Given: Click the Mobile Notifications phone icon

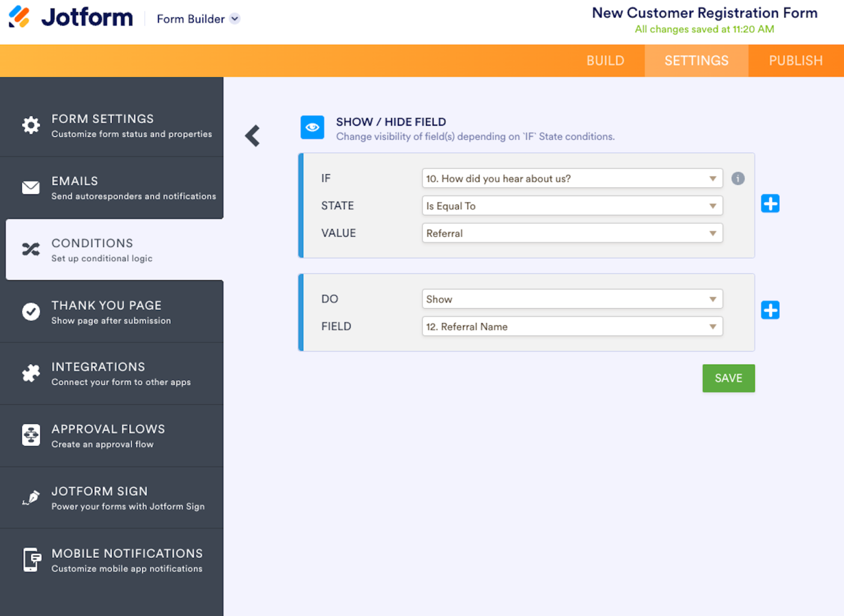Looking at the screenshot, I should (32, 560).
